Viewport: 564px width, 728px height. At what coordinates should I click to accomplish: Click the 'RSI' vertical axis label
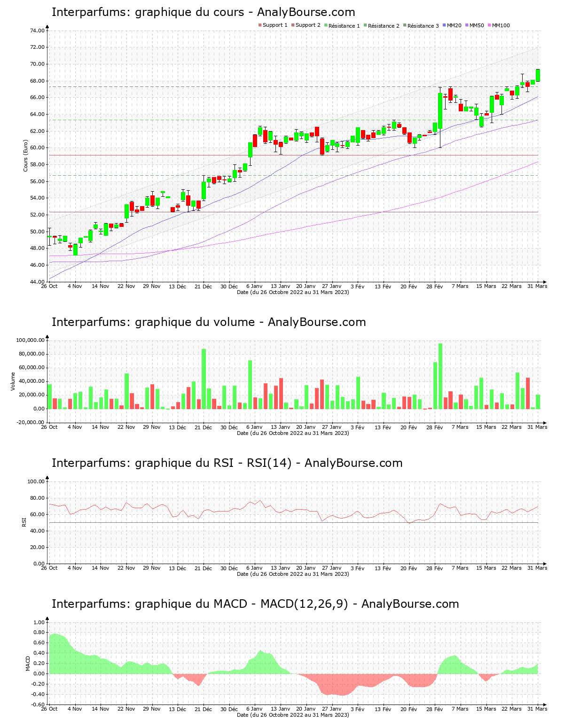(24, 522)
